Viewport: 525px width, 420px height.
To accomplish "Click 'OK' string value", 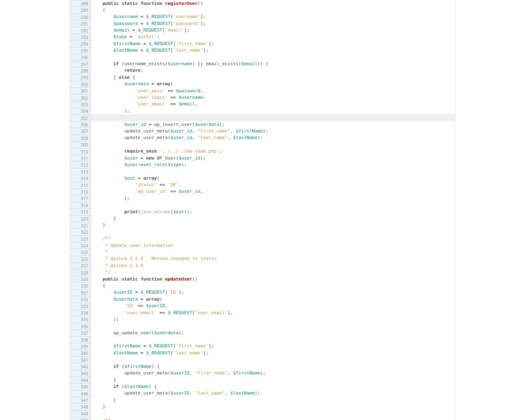I will [x=173, y=185].
